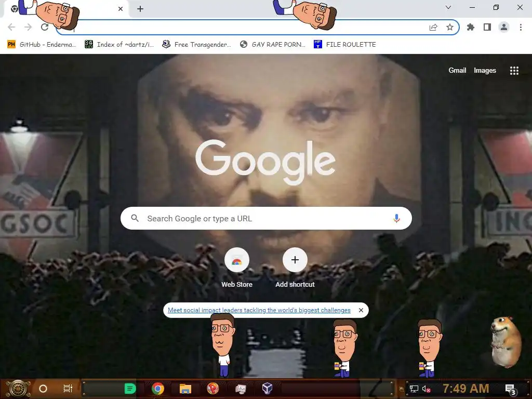Open the Google apps grid
Image resolution: width=532 pixels, height=399 pixels.
click(x=514, y=71)
